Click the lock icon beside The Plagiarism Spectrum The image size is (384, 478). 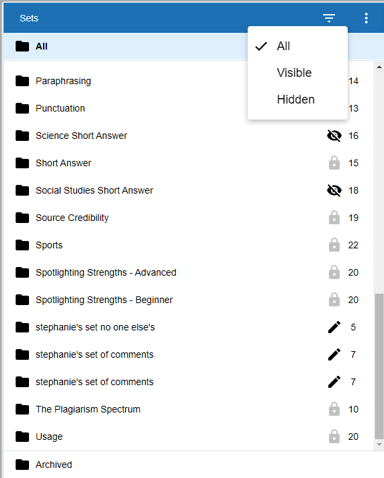[334, 409]
